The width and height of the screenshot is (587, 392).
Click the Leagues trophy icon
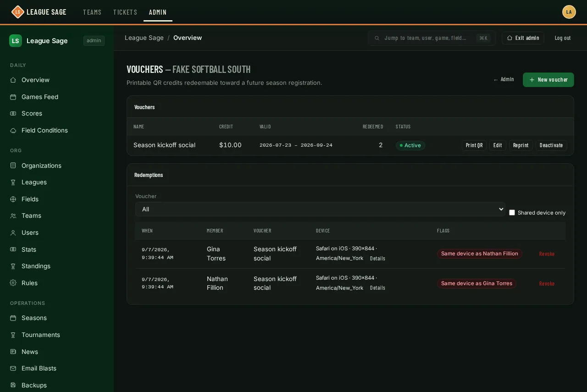click(13, 182)
